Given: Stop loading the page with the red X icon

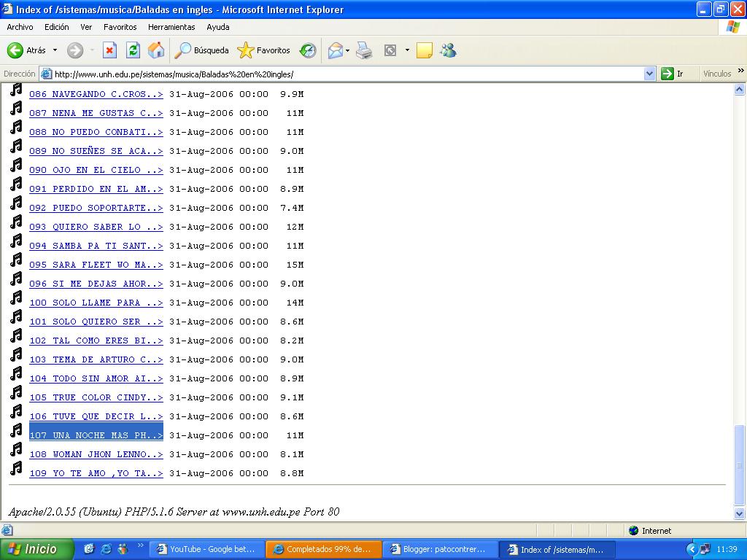Looking at the screenshot, I should point(109,50).
